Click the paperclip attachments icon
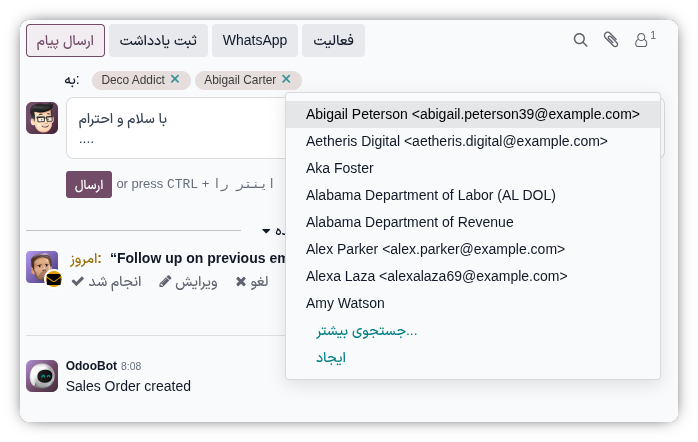 coord(611,40)
